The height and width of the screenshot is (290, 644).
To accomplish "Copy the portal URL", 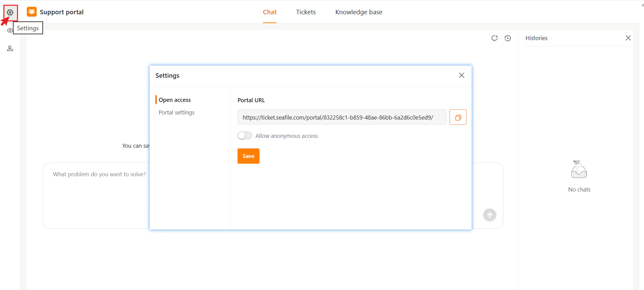I will click(458, 117).
